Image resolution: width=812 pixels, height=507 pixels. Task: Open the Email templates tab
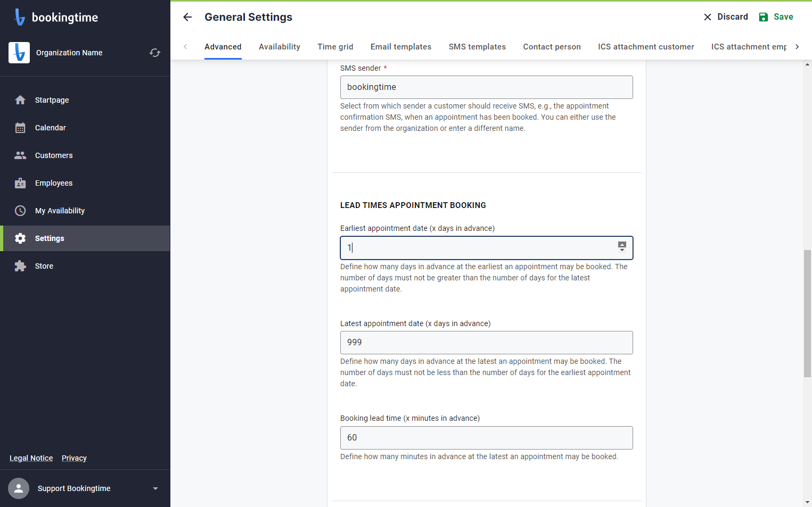[401, 47]
